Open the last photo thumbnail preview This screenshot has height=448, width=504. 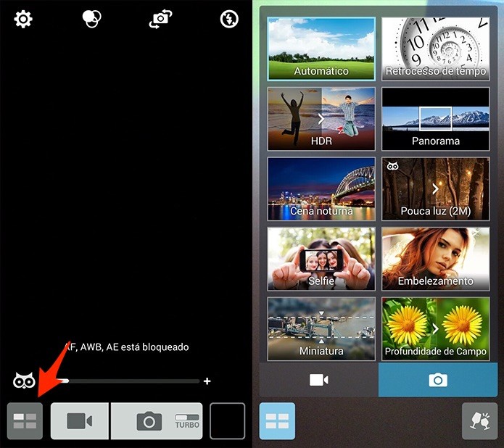[x=227, y=420]
